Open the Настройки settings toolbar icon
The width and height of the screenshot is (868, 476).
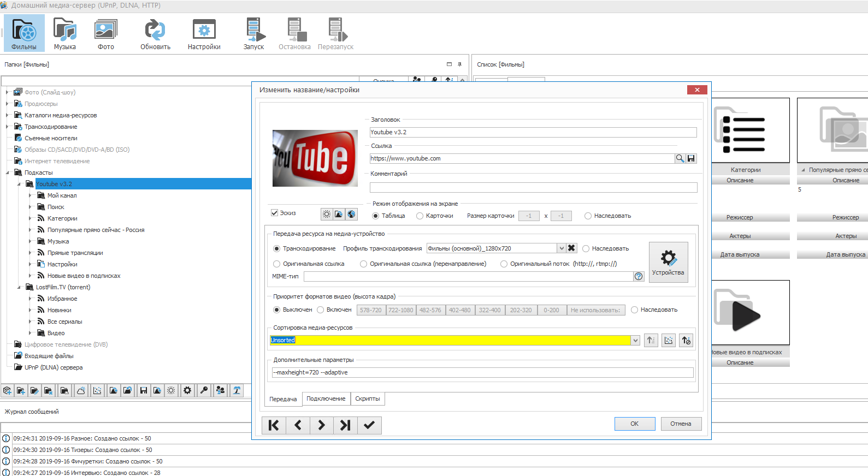coord(204,33)
